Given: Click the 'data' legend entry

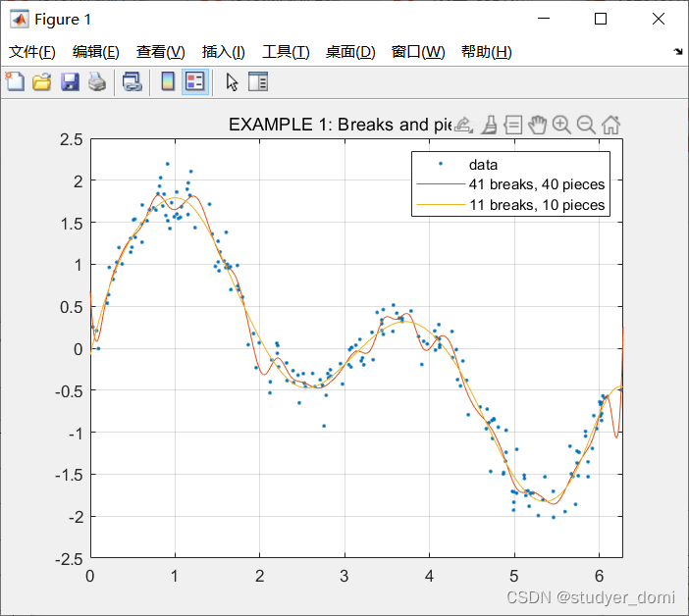Looking at the screenshot, I should point(483,165).
